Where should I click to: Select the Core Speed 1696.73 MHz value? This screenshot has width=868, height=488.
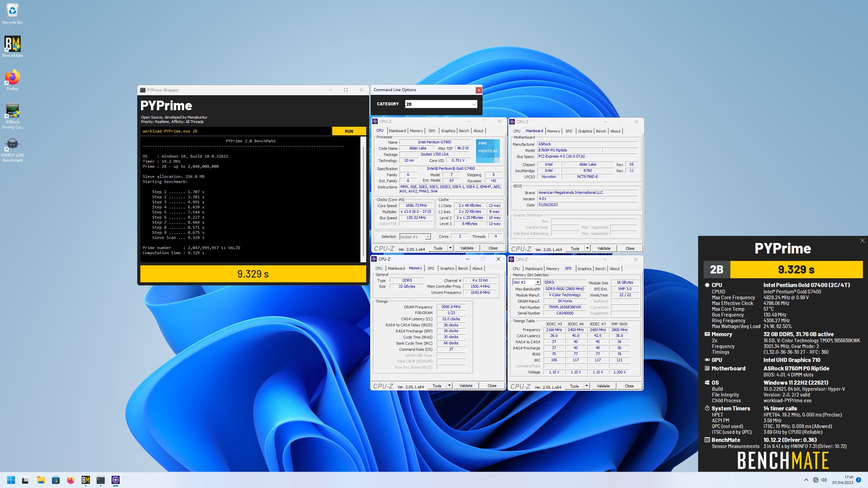pyautogui.click(x=416, y=205)
